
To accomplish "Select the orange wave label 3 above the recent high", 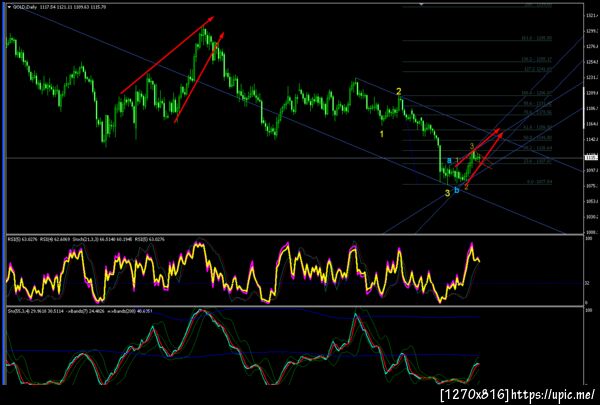I will (472, 146).
